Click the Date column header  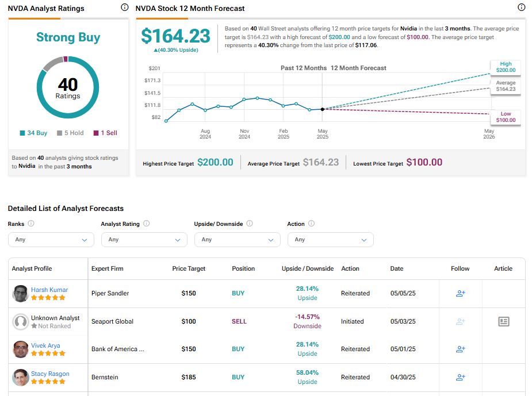coord(397,268)
